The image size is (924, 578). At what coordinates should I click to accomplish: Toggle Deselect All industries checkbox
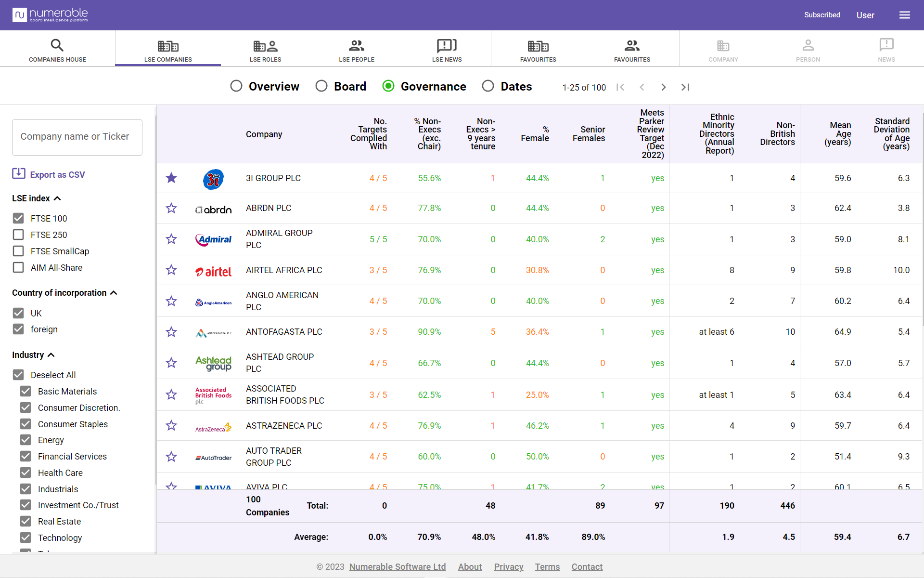click(18, 375)
